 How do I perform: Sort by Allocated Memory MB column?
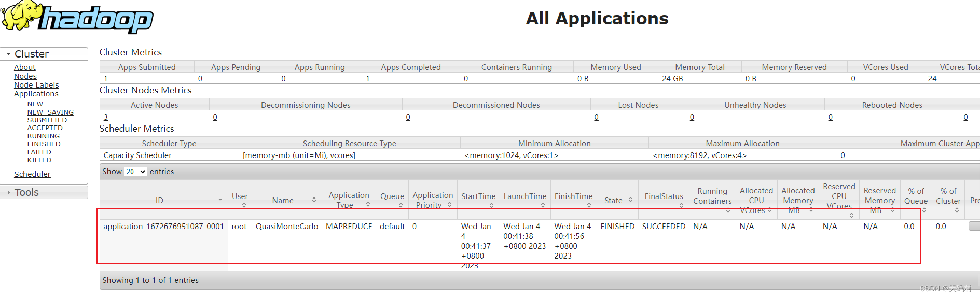click(x=798, y=200)
